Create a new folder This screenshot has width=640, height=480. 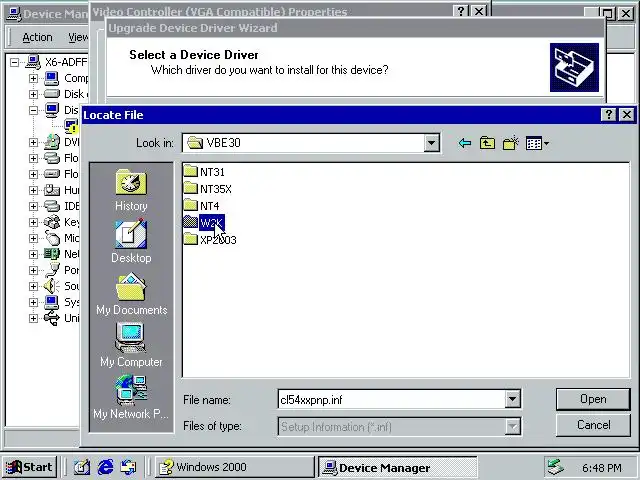click(x=511, y=143)
